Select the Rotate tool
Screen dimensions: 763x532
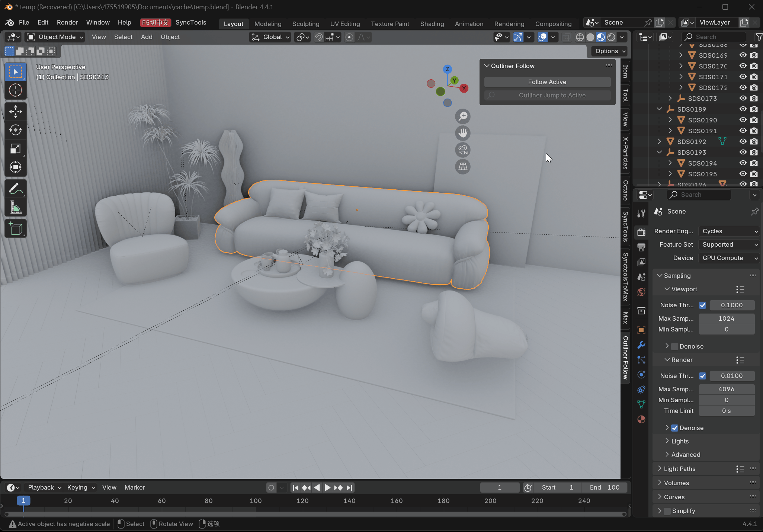[15, 130]
